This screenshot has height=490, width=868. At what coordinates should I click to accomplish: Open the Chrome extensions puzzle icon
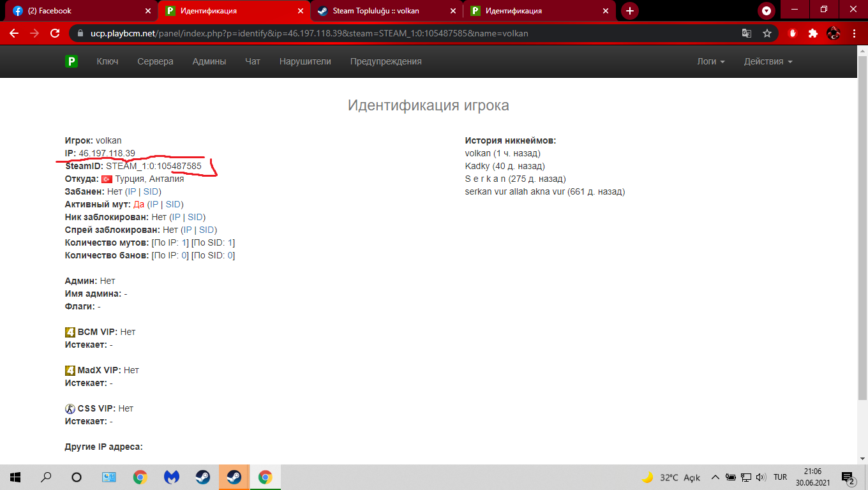pyautogui.click(x=812, y=33)
